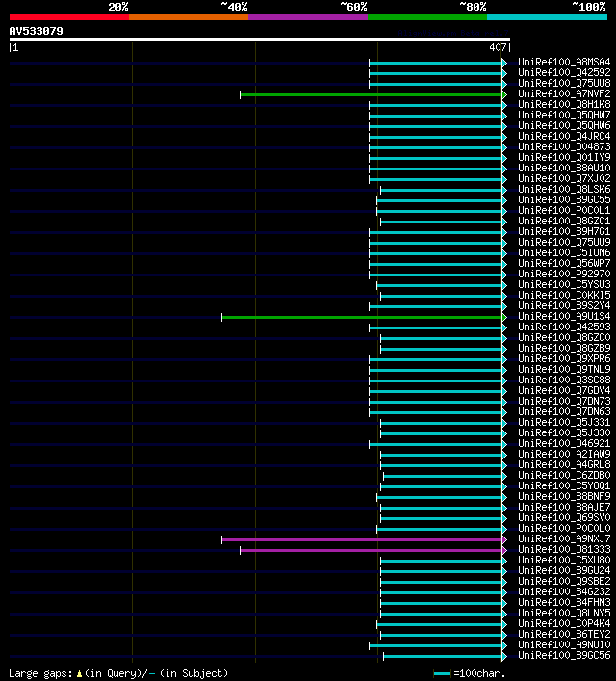616x681 pixels.
Task: Select the UniRef100_Q7GDV4 entry
Action: (564, 390)
